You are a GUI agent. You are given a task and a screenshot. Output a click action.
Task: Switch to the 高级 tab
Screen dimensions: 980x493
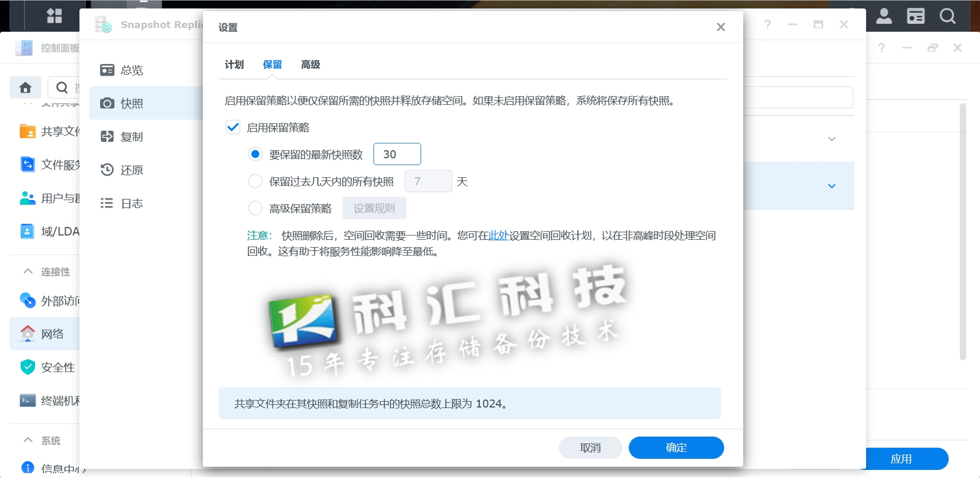[x=310, y=65]
